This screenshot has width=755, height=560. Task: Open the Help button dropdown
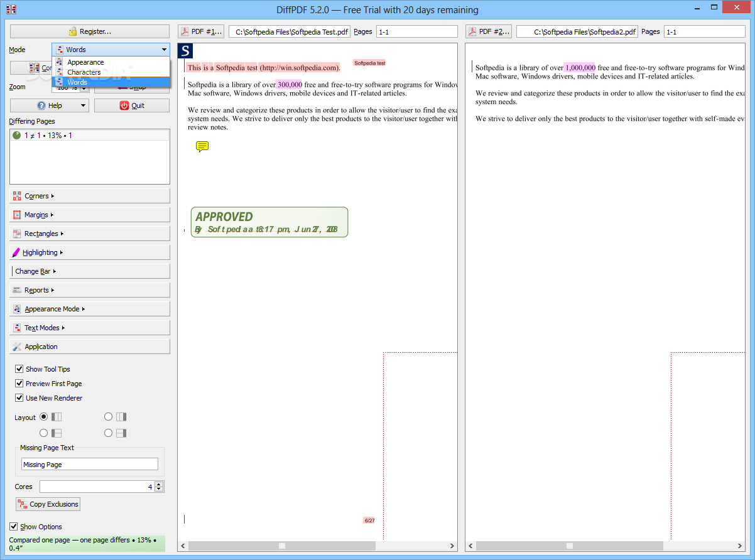(83, 106)
